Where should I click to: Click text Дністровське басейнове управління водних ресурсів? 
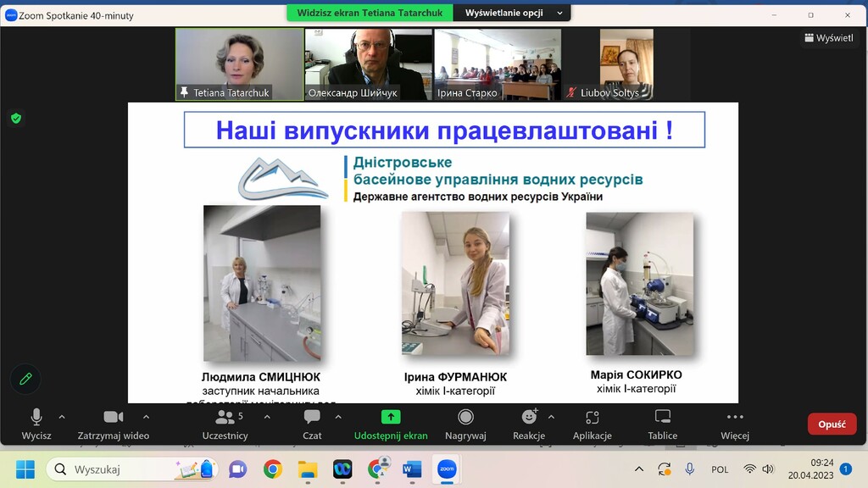498,171
